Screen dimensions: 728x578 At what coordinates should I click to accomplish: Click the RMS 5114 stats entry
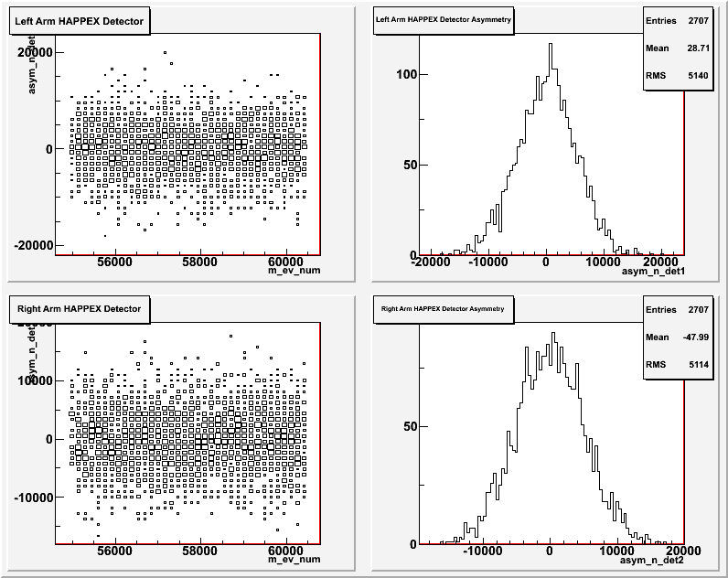tap(678, 365)
